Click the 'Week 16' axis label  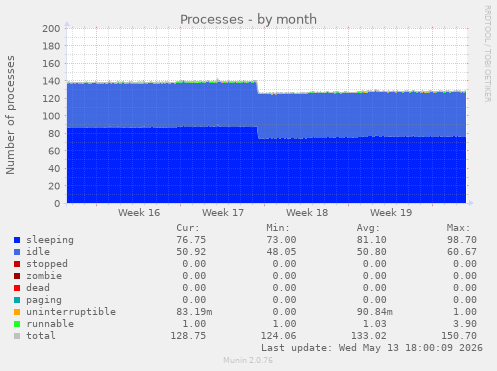point(139,213)
